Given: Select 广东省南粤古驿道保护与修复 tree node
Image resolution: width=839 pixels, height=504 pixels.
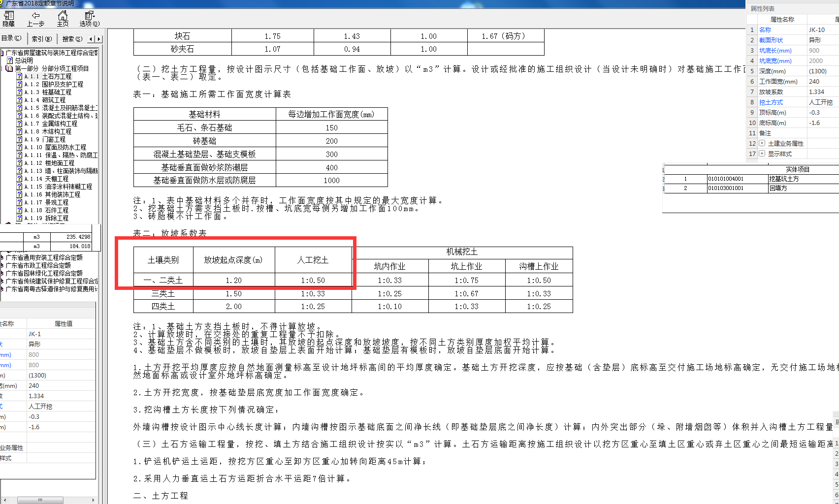Looking at the screenshot, I should [51, 289].
